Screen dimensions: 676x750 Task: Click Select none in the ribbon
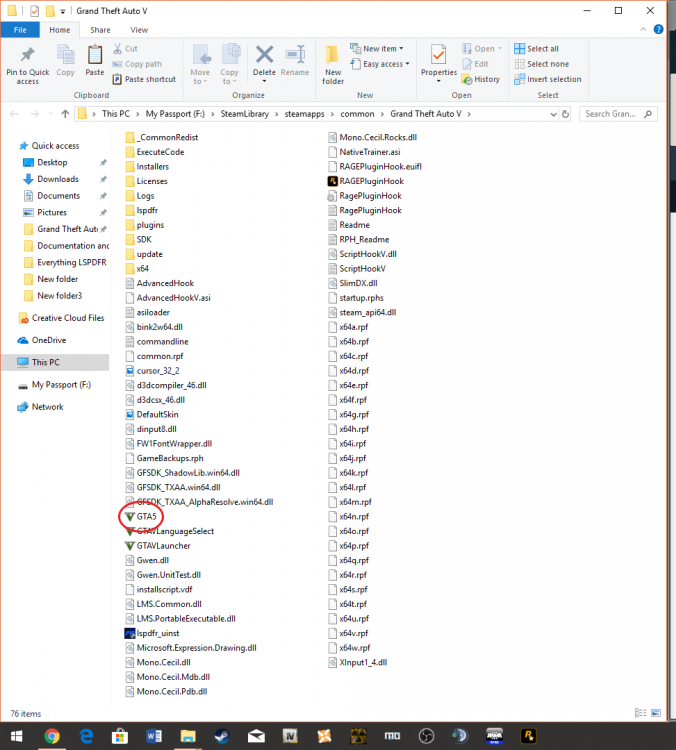coord(542,64)
